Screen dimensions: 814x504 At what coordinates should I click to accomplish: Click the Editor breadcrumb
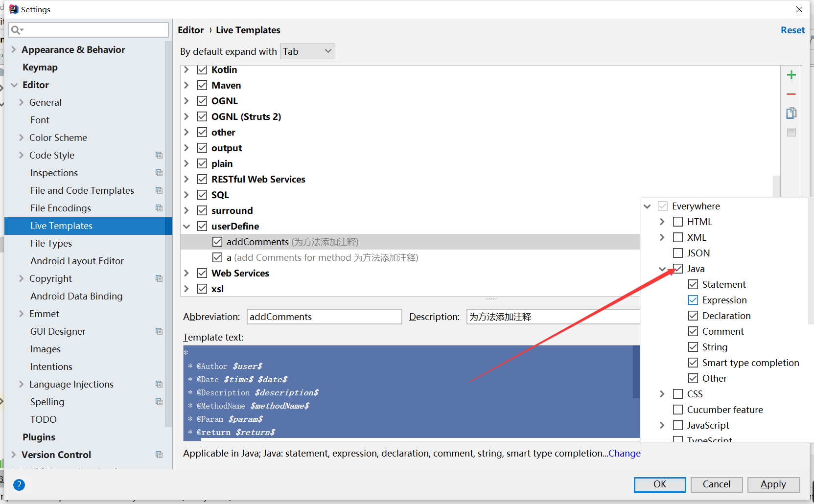point(191,30)
